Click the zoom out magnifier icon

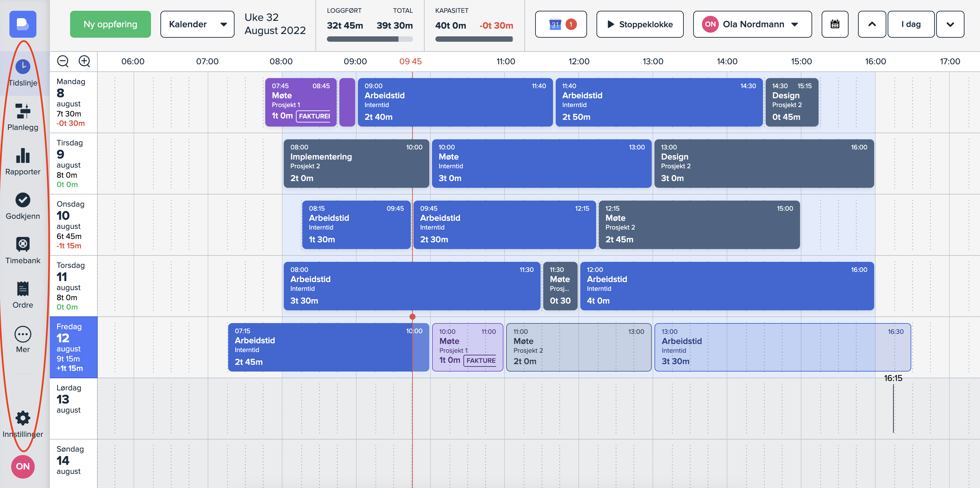tap(63, 61)
